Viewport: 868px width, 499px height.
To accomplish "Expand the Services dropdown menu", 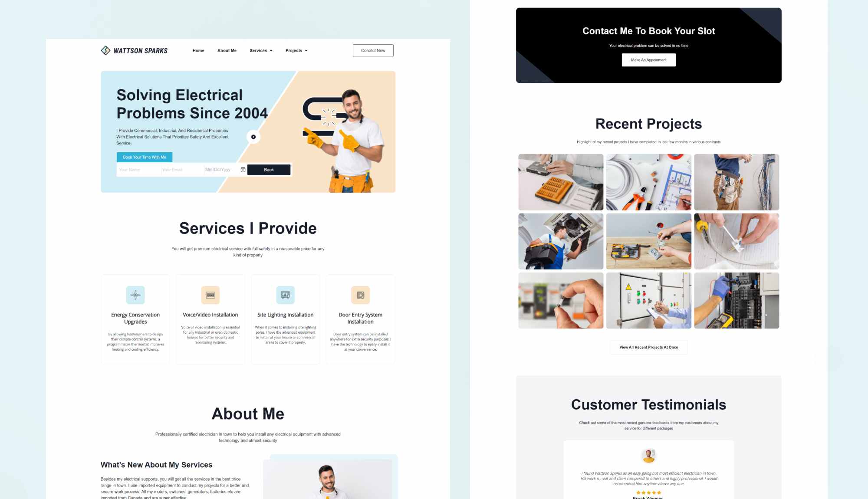I will click(260, 50).
